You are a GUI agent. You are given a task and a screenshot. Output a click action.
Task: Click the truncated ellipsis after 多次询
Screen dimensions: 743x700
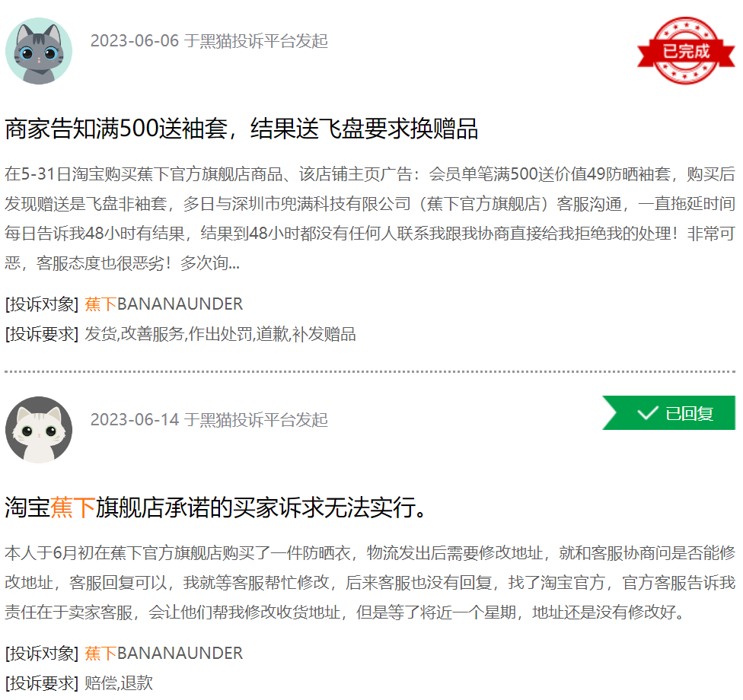pyautogui.click(x=234, y=263)
